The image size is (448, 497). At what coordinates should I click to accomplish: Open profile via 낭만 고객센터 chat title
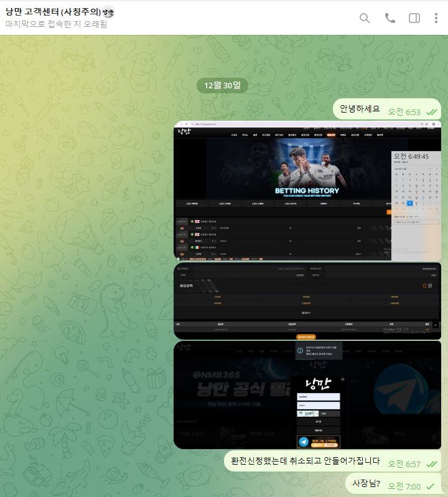pos(52,12)
